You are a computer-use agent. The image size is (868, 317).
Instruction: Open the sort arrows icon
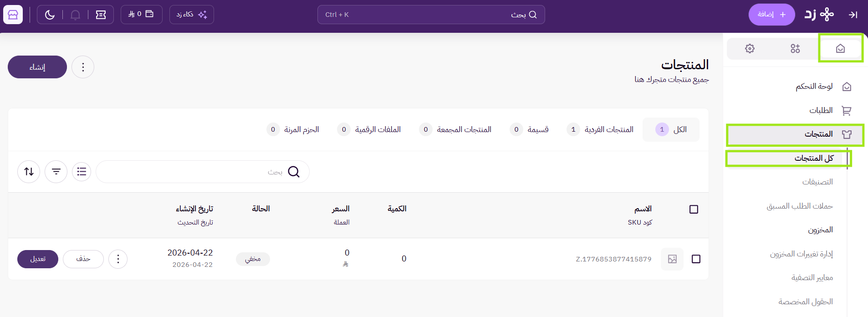(x=29, y=172)
